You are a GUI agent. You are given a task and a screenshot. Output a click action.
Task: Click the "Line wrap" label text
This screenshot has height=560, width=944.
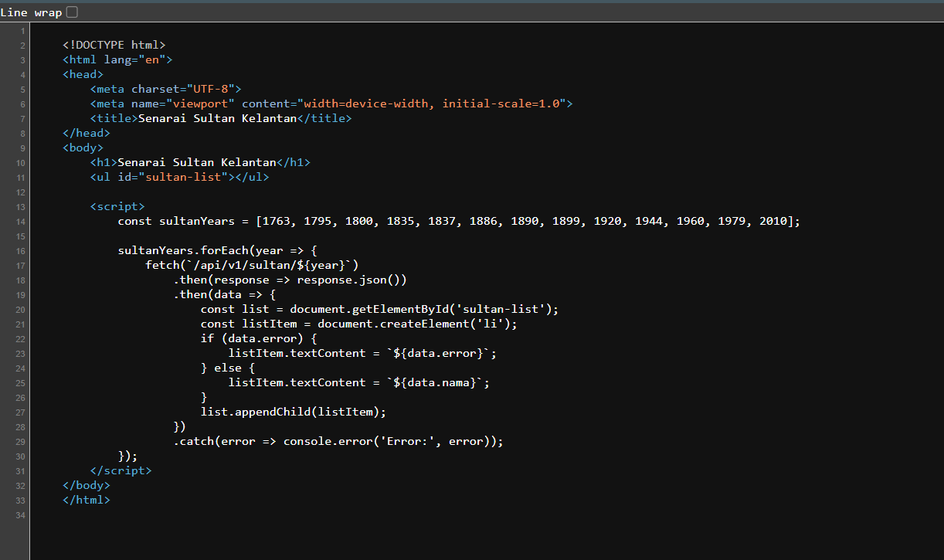[x=31, y=12]
